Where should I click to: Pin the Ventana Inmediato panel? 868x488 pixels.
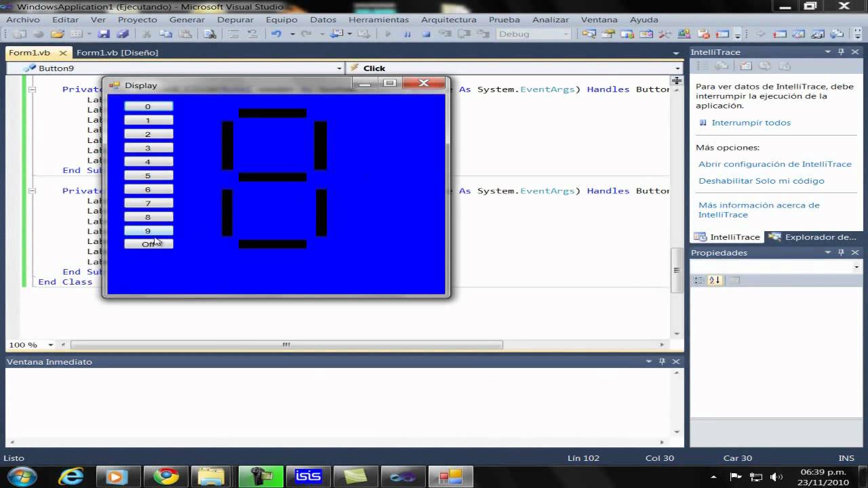pyautogui.click(x=663, y=361)
